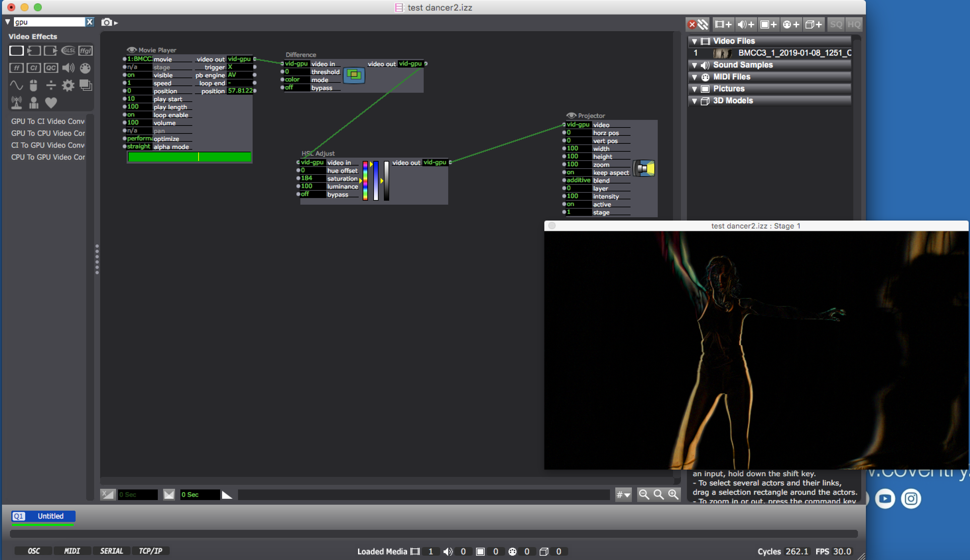Viewport: 970px width, 560px height.
Task: Choose GPU To CPU Video Converter actor
Action: pyautogui.click(x=48, y=133)
